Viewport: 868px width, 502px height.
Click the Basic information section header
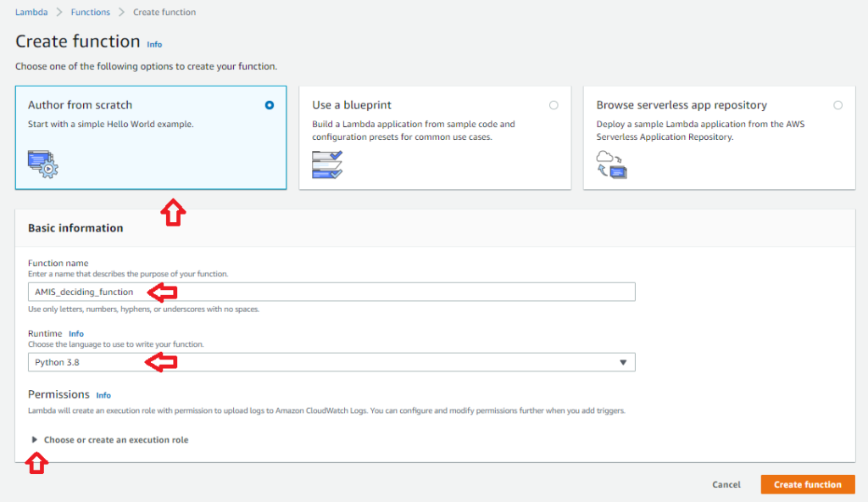click(75, 228)
